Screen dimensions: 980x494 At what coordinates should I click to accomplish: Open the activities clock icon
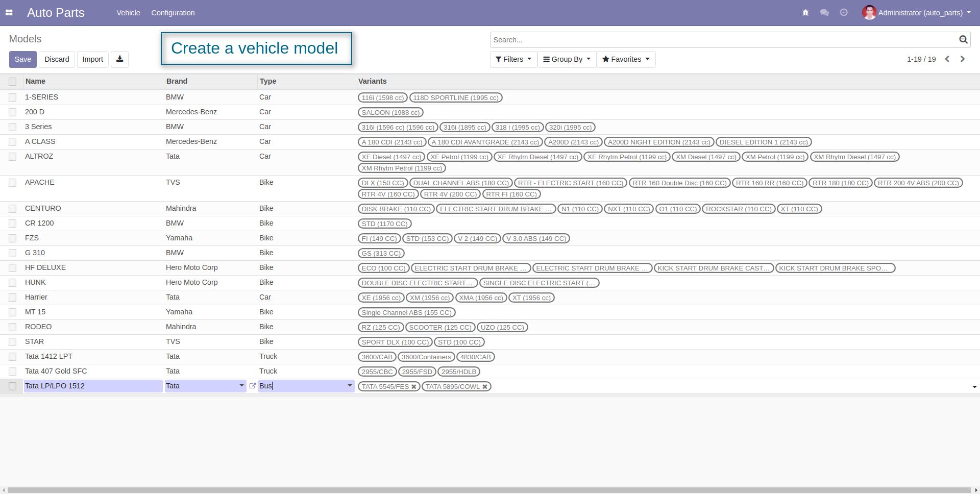click(x=844, y=13)
